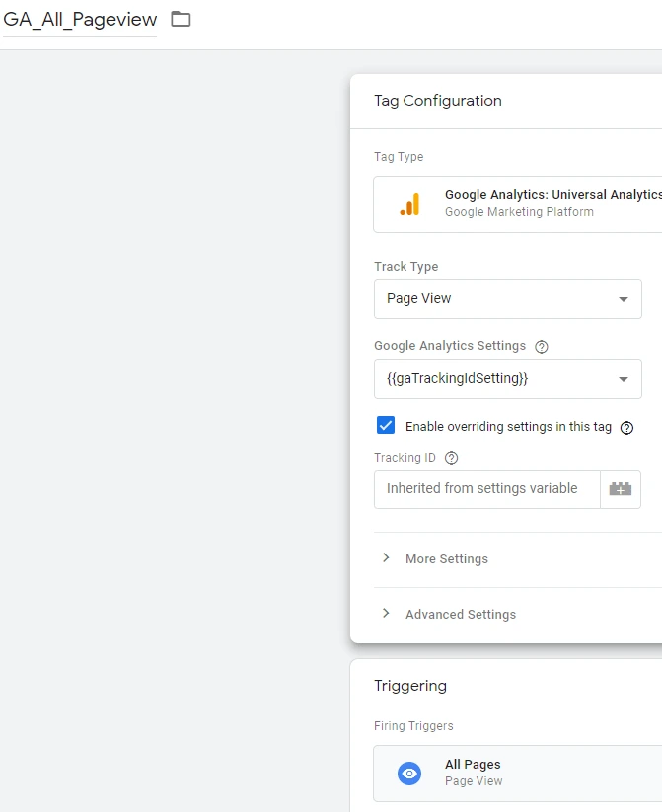Viewport: 662px width, 812px height.
Task: Click the All Pages trigger eye icon
Action: tap(409, 774)
